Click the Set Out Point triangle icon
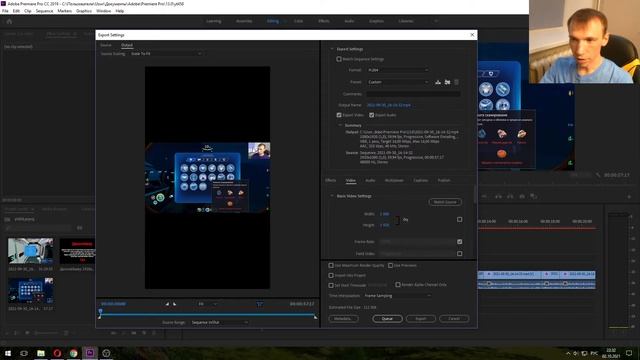The width and height of the screenshot is (640, 360). tap(175, 304)
